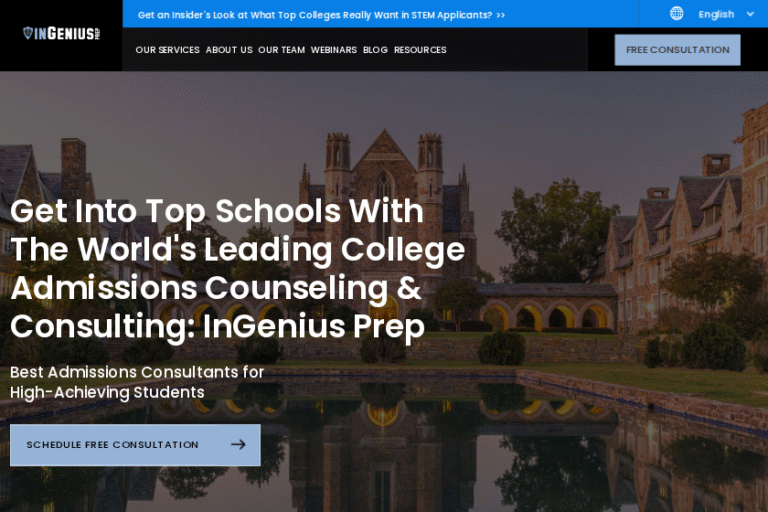Viewport: 768px width, 512px height.
Task: Open the Our Team menu item
Action: [x=281, y=50]
